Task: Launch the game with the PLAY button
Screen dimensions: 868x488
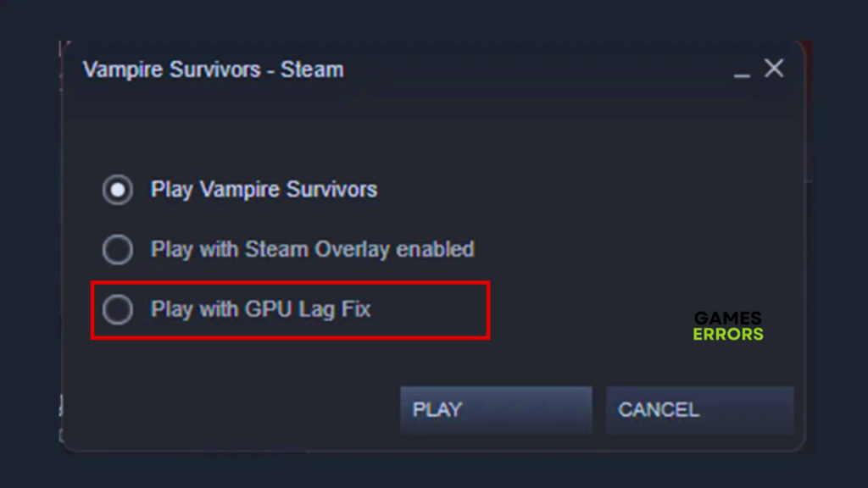Action: pyautogui.click(x=496, y=410)
